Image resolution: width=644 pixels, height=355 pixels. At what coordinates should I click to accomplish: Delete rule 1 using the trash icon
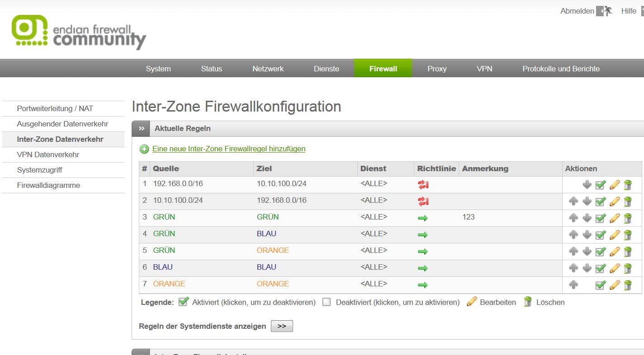click(x=628, y=185)
